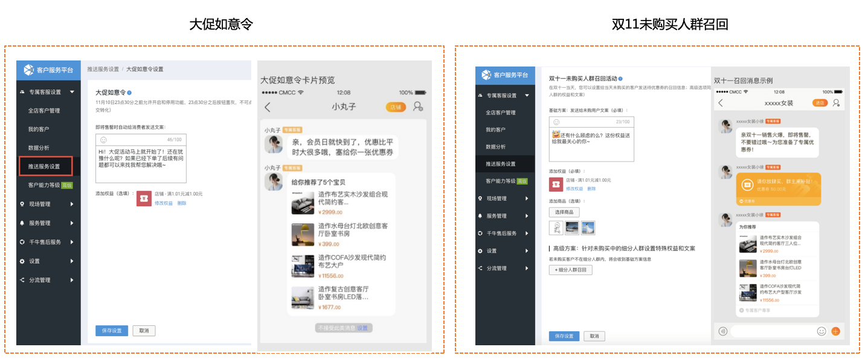
Task: Click 修改权益 in the 双11召回 form
Action: tap(574, 189)
